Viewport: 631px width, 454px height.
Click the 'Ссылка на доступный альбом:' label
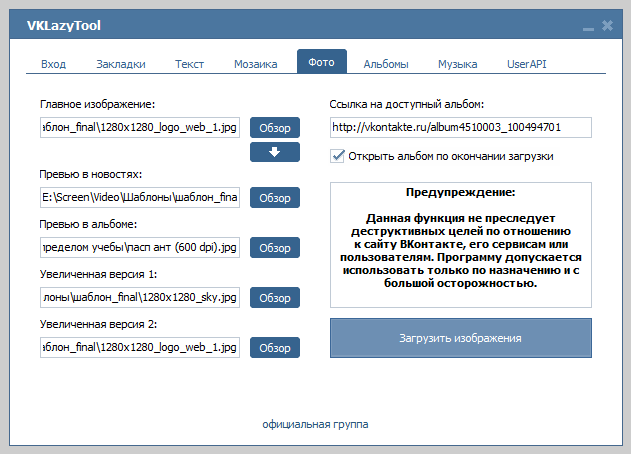click(406, 104)
